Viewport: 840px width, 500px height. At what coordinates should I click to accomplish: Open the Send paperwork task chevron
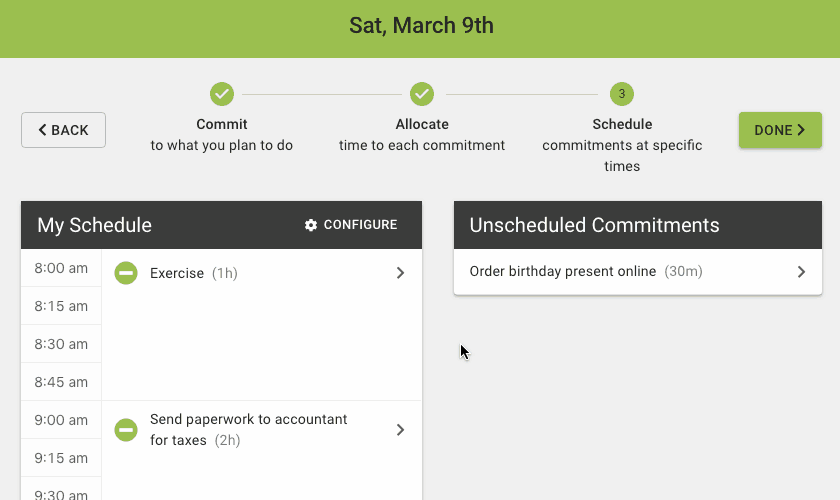[400, 430]
